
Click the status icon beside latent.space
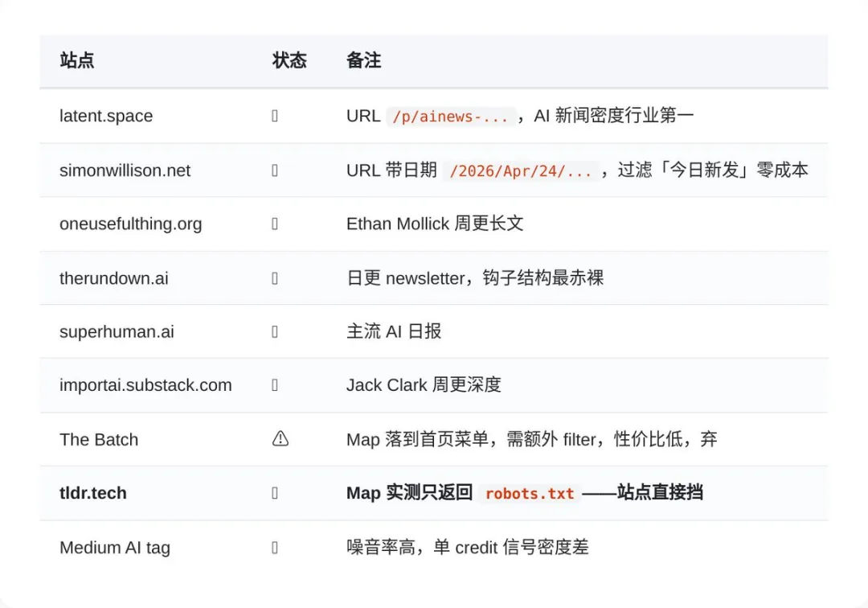pos(275,116)
